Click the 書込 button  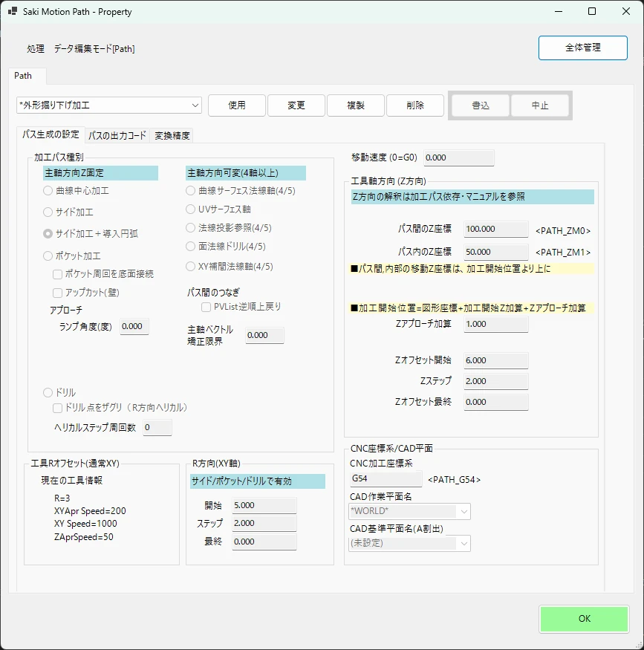(x=481, y=105)
